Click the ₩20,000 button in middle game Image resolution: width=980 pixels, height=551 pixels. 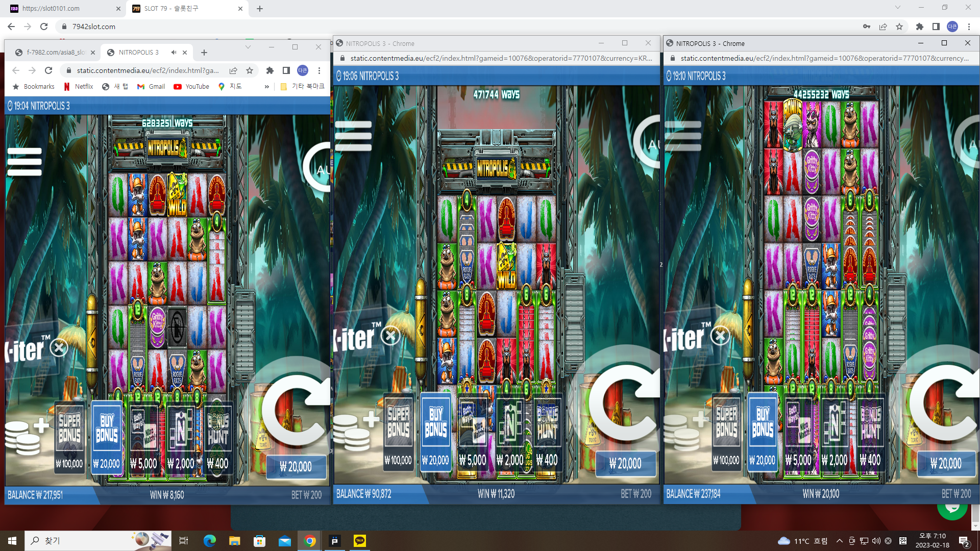626,463
